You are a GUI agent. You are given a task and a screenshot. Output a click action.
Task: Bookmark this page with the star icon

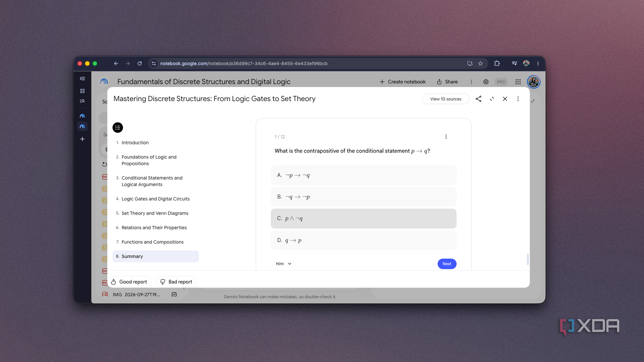coord(480,64)
